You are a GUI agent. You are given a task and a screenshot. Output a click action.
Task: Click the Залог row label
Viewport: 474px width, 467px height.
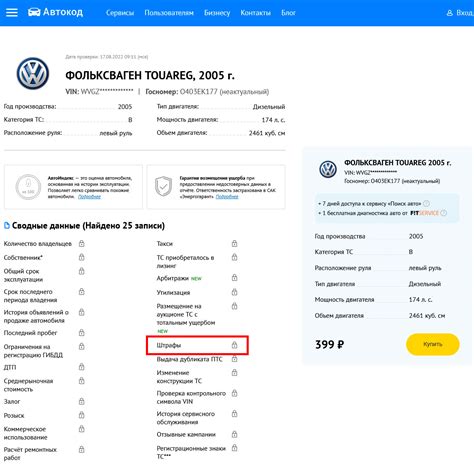pyautogui.click(x=12, y=402)
